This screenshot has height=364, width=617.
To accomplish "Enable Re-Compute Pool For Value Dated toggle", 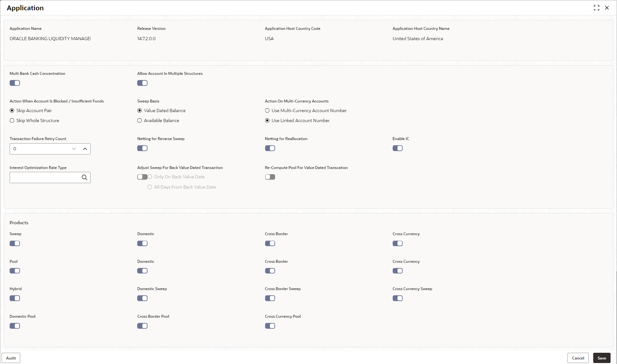I will tap(270, 177).
